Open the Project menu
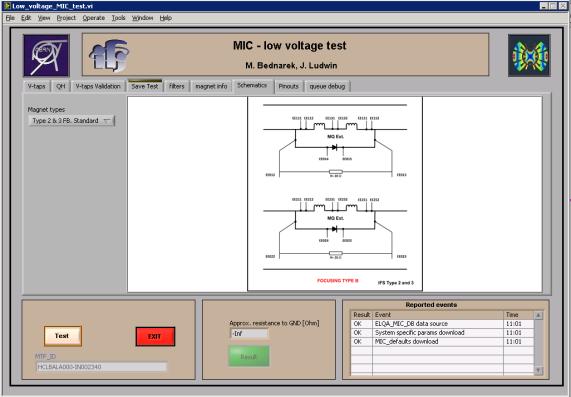The height and width of the screenshot is (397, 571). pyautogui.click(x=66, y=18)
